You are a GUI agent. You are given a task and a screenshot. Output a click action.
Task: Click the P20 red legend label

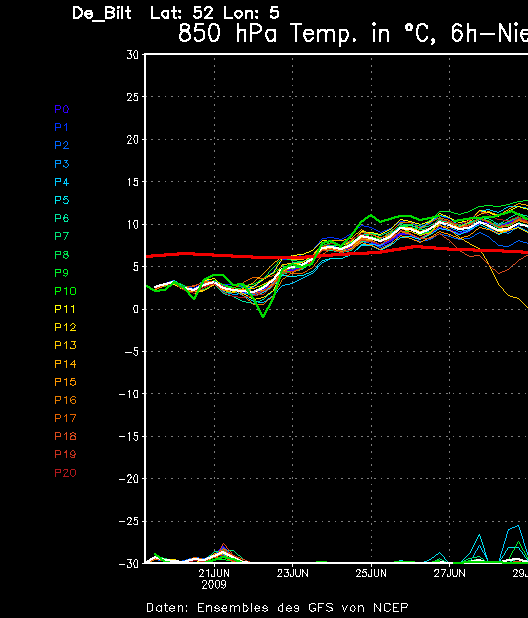pos(65,473)
